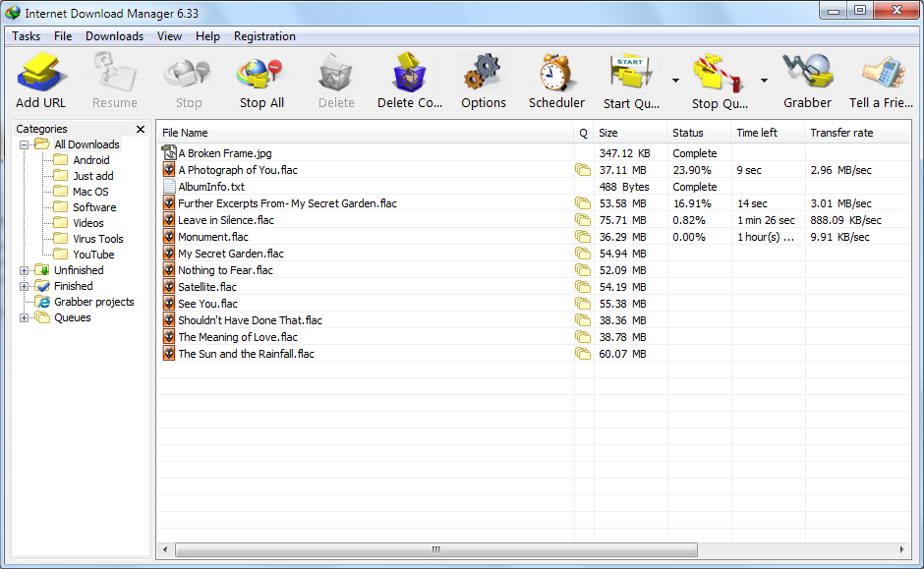Viewport: 924px width, 569px height.
Task: Click the Stop toolbar icon
Action: coord(188,74)
